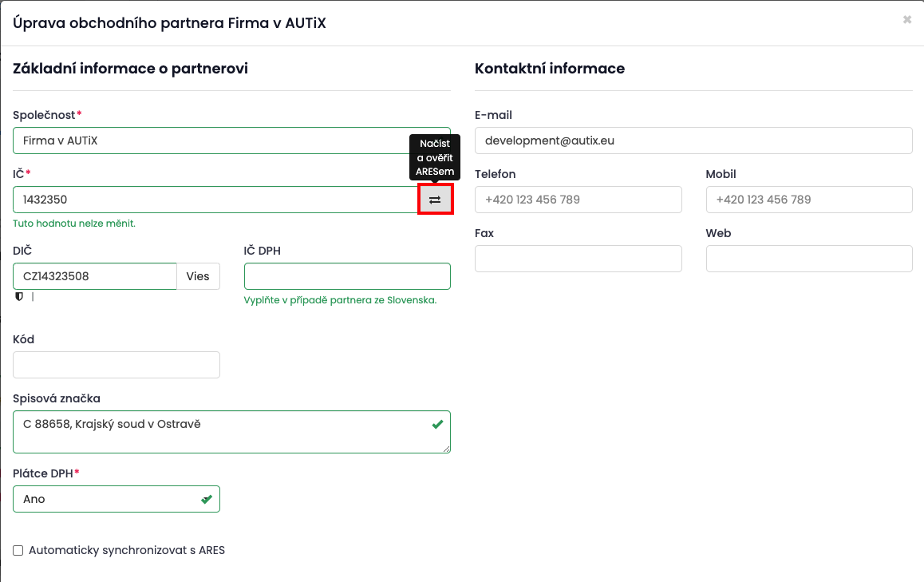This screenshot has width=924, height=582.
Task: Open the Plátce DPH dropdown
Action: (x=116, y=499)
